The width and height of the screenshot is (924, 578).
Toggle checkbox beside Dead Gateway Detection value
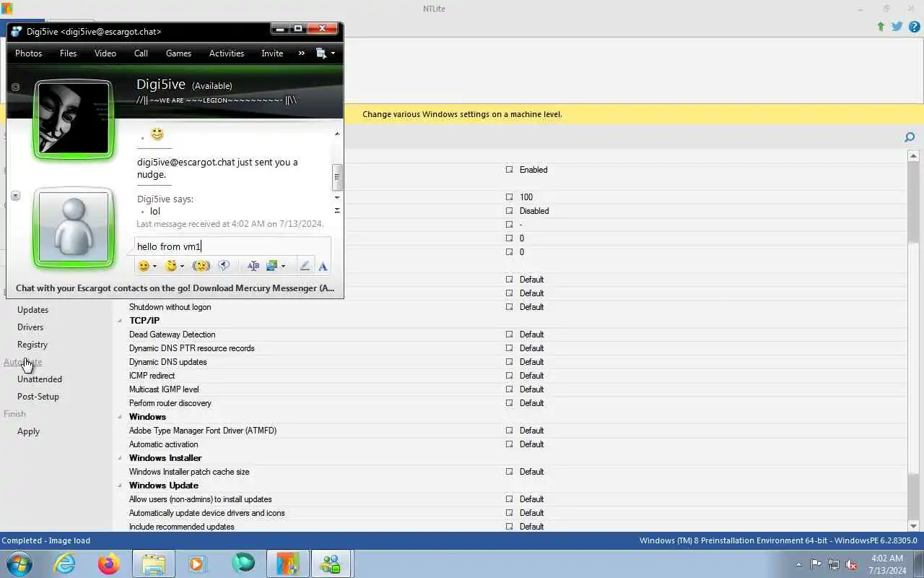tap(509, 335)
